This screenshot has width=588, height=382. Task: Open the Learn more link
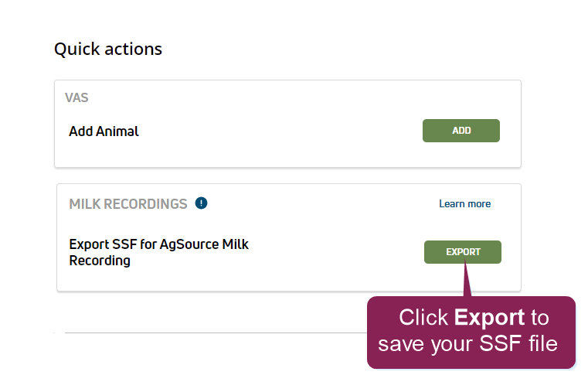464,204
